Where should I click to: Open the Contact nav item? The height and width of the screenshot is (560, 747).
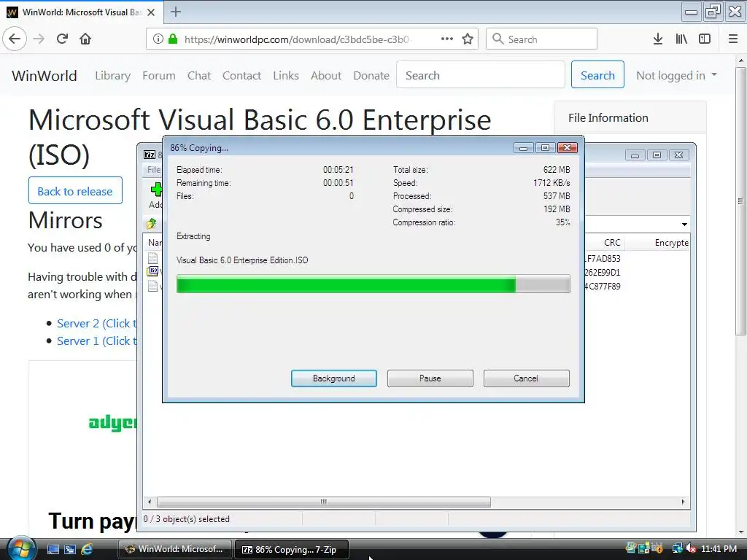pyautogui.click(x=241, y=76)
